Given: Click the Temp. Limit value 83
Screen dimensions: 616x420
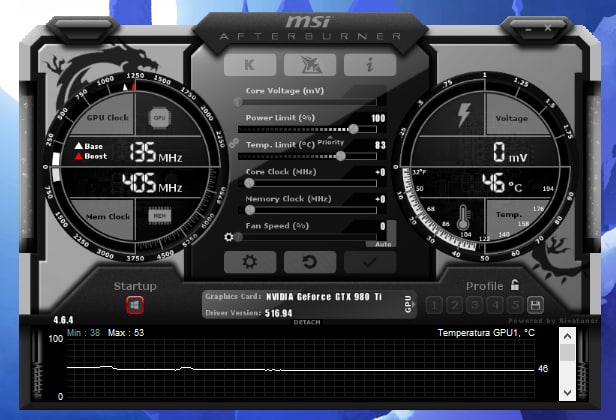Looking at the screenshot, I should [x=380, y=145].
